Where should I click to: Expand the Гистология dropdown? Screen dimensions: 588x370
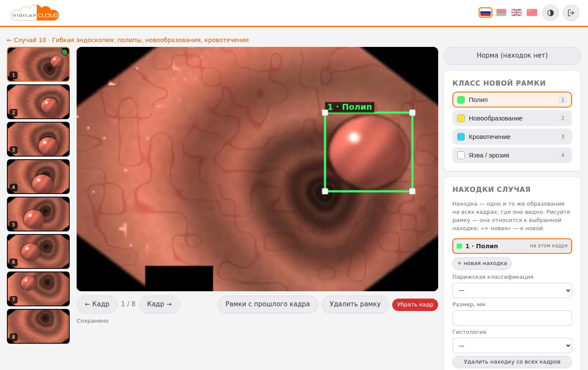pyautogui.click(x=512, y=345)
